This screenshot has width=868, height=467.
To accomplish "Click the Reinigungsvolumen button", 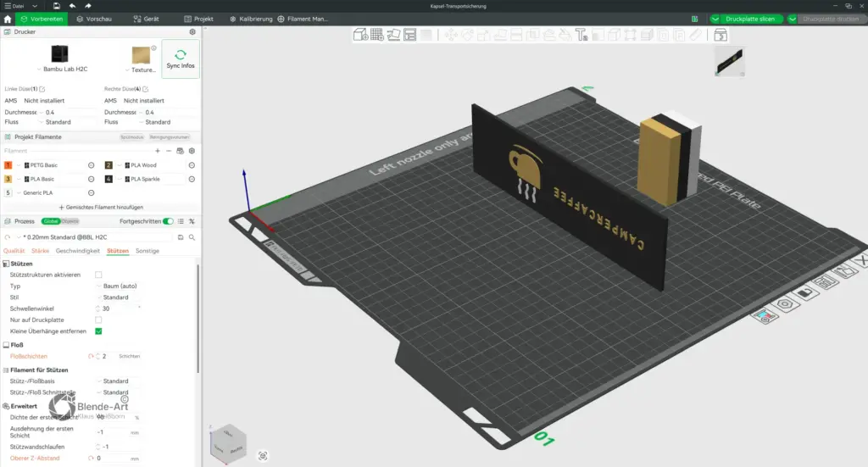I will (x=170, y=136).
